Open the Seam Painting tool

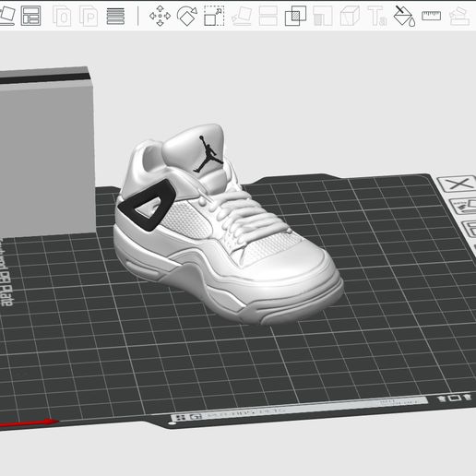coord(350,16)
